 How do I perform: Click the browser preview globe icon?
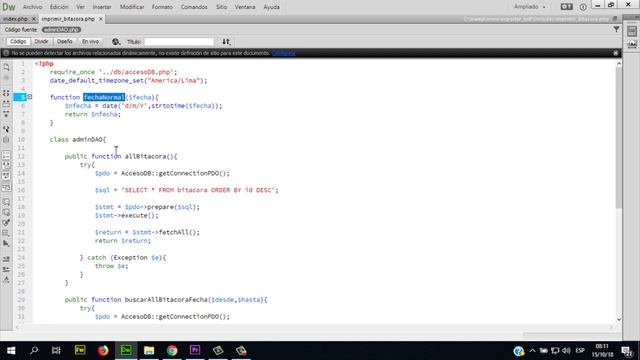coord(116,42)
